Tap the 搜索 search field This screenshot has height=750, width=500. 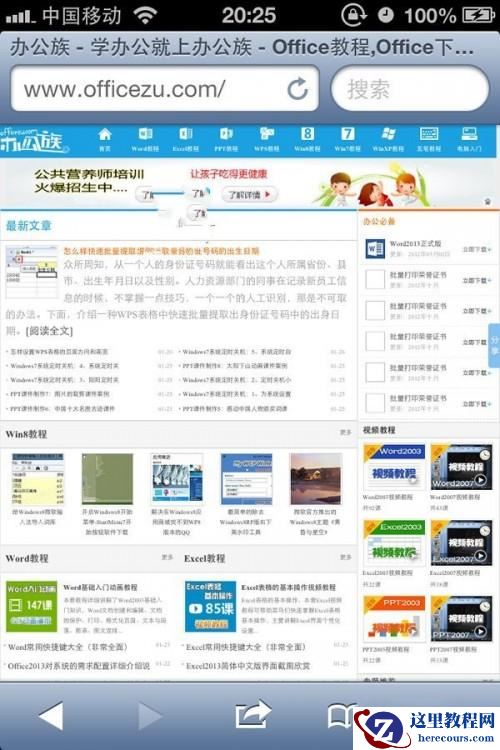click(410, 89)
